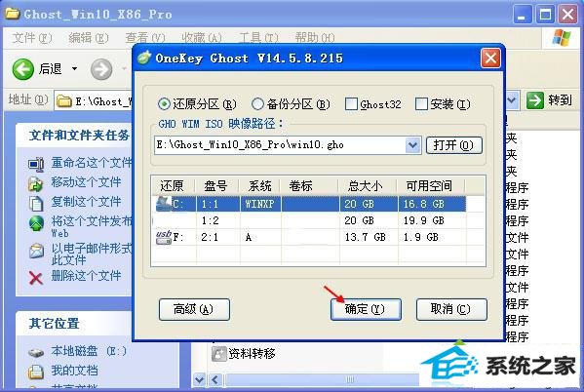The width and height of the screenshot is (584, 392).
Task: Enable the Ghost32 checkbox
Action: [351, 104]
